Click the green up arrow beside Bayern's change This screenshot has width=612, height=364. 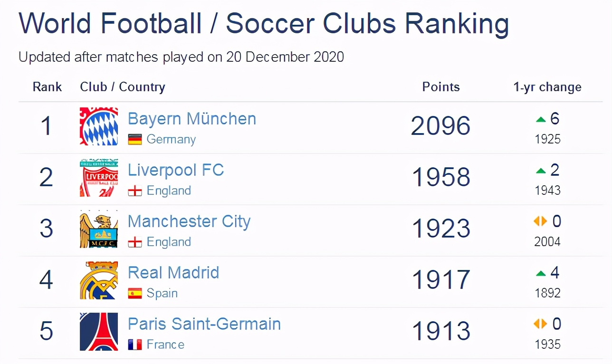(541, 120)
